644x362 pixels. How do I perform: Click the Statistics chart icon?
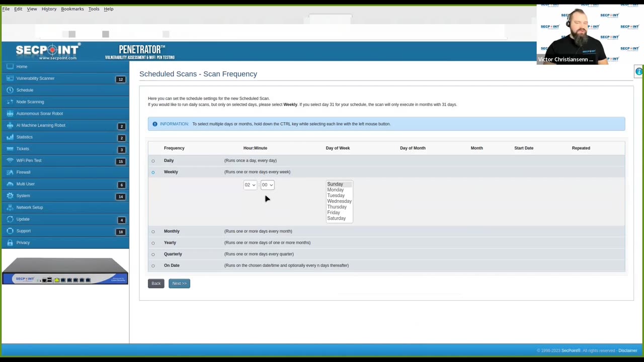(x=10, y=137)
